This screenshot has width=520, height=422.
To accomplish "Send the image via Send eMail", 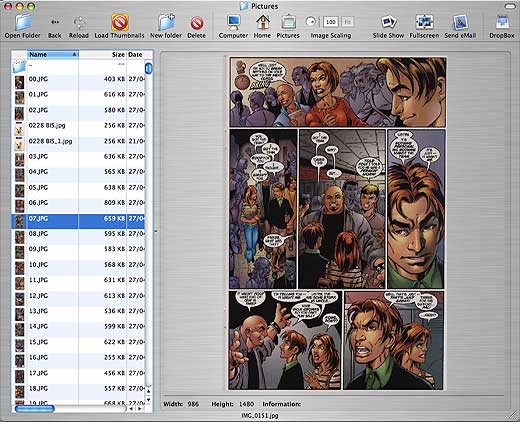I will [460, 23].
